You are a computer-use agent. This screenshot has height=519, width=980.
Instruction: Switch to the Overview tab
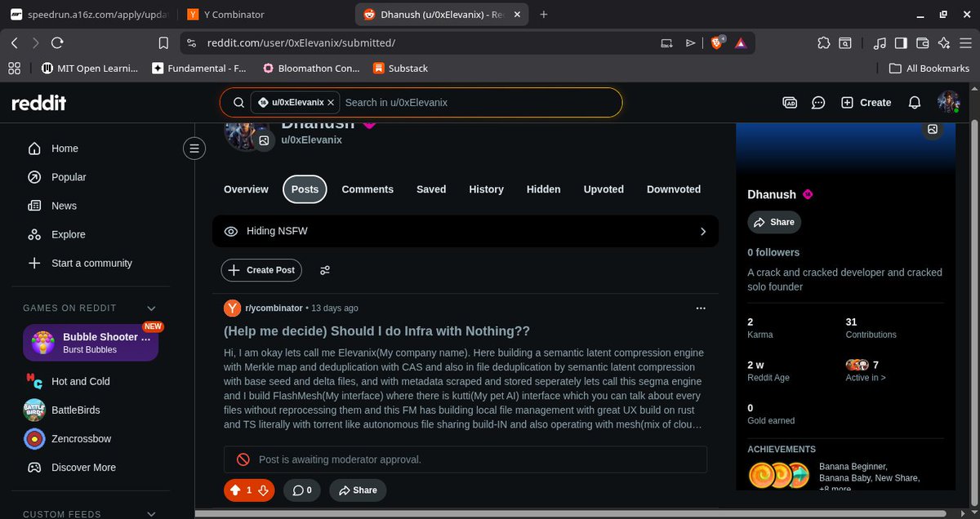(246, 189)
